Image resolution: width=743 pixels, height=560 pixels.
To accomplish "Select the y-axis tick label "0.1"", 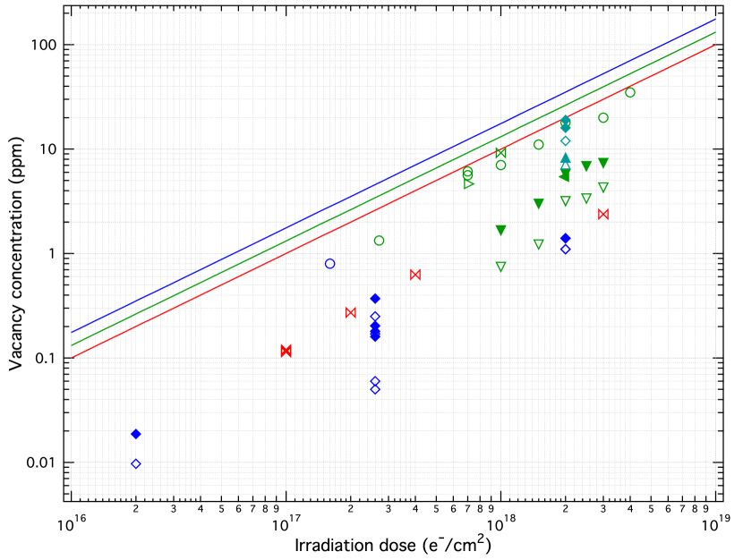I will pos(46,359).
